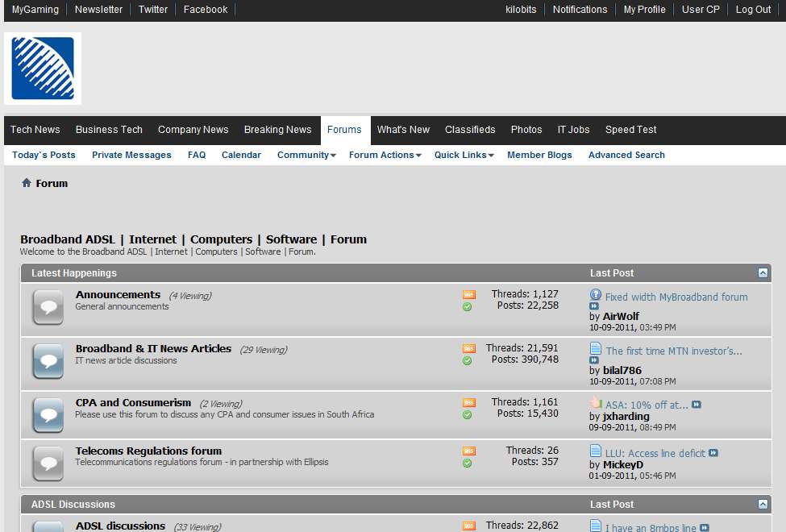The width and height of the screenshot is (786, 532).
Task: Open the Fixed width MyBroadband forum thread
Action: [x=676, y=297]
